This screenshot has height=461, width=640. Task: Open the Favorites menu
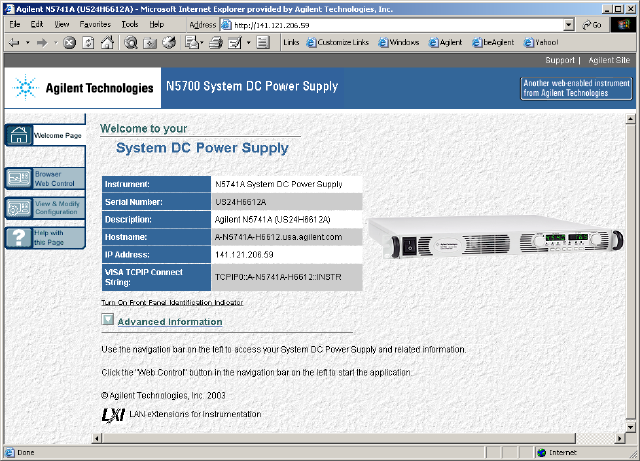pos(95,24)
